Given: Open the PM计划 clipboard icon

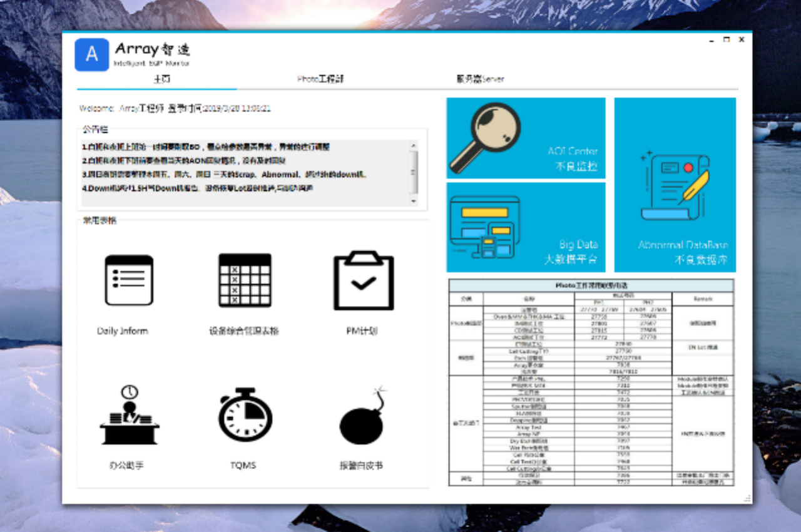Looking at the screenshot, I should click(x=363, y=280).
